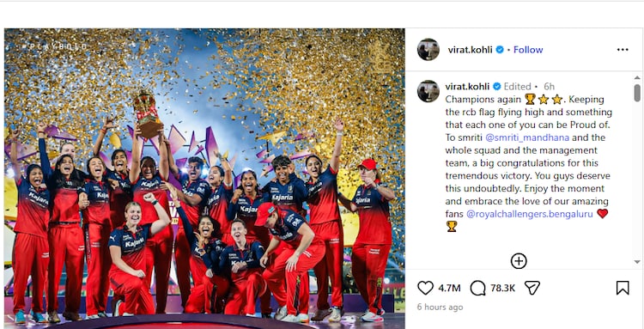
Task: Click the virat.kohli username in the header
Action: (x=471, y=50)
